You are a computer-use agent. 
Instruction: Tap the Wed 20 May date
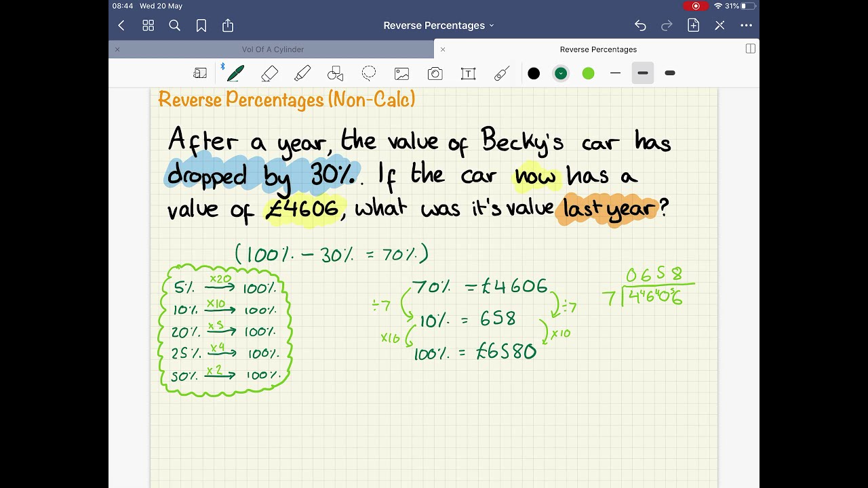[x=161, y=6]
